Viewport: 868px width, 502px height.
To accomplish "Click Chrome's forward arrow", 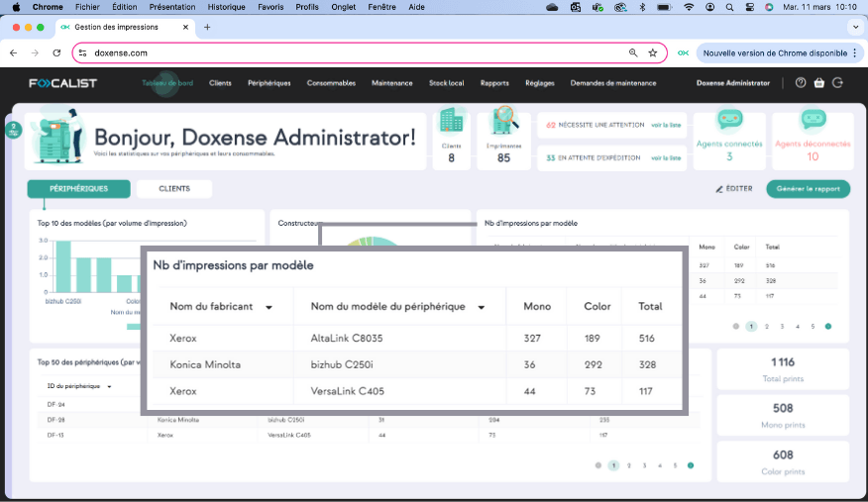I will point(35,53).
